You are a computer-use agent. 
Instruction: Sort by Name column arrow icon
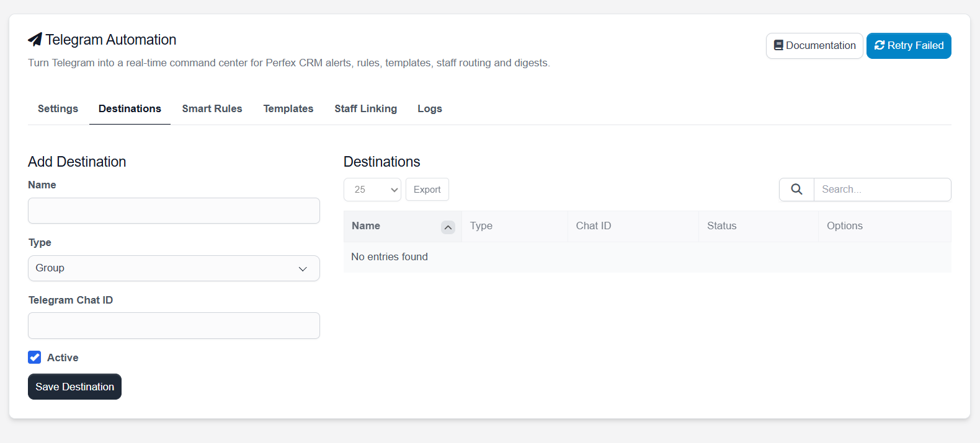coord(448,227)
